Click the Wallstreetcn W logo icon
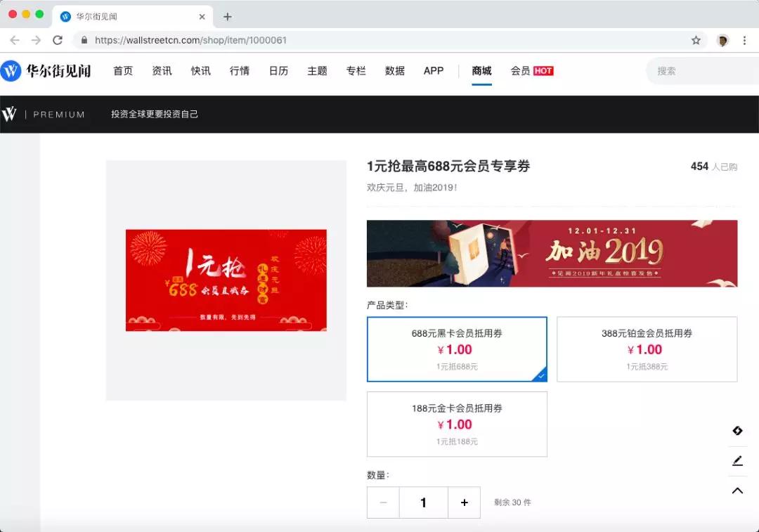Viewport: 759px width, 532px height. (12, 71)
